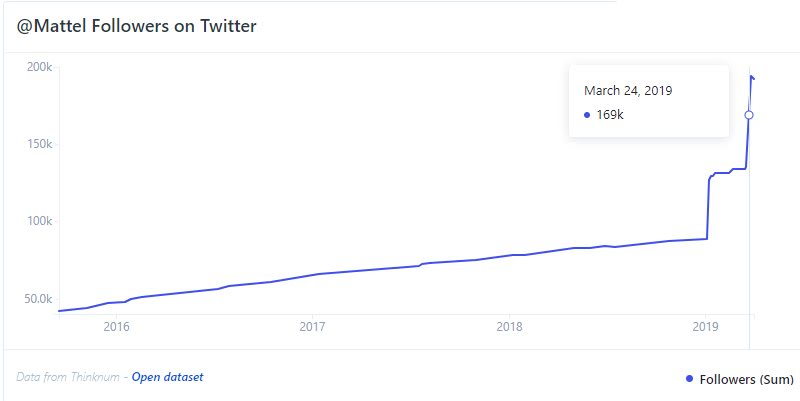Select the highlighted March 24 data point
This screenshot has height=401, width=800.
click(749, 115)
